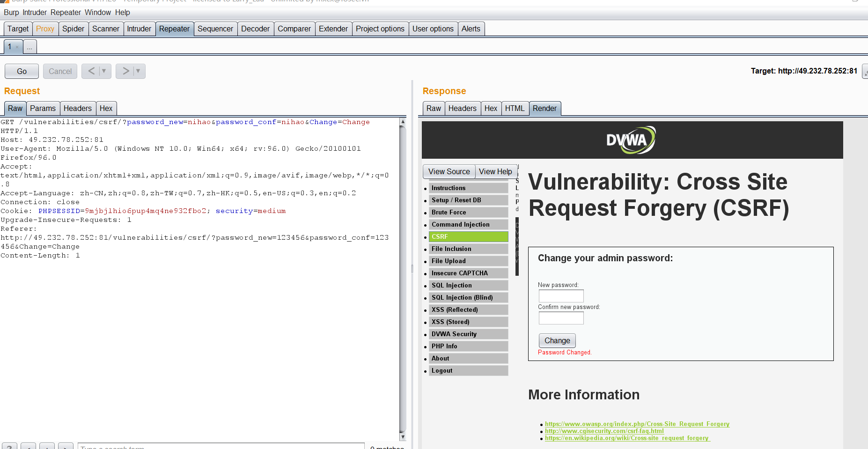
Task: Open the Window menu
Action: (x=98, y=12)
